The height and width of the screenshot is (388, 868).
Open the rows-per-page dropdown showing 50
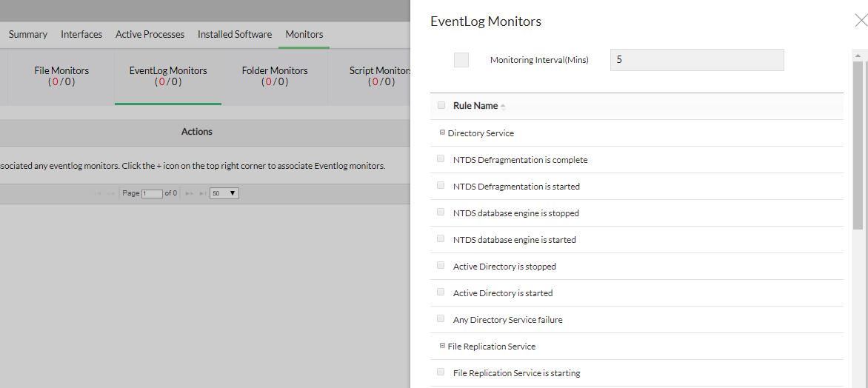(224, 193)
